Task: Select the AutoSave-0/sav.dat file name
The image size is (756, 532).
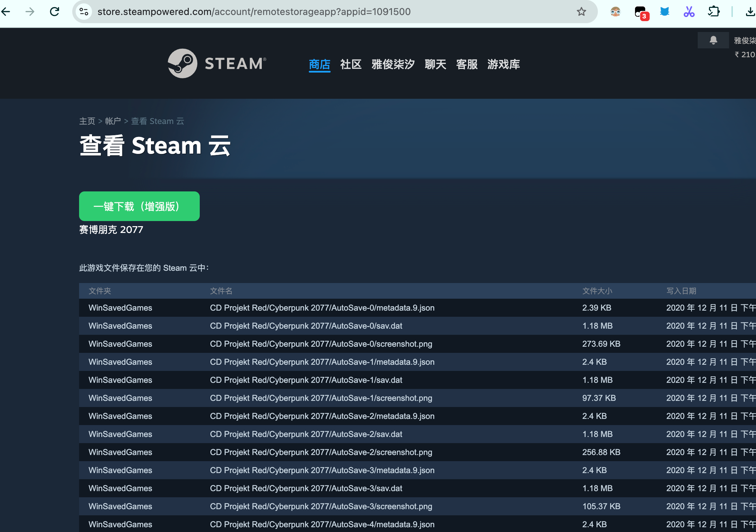Action: [x=306, y=326]
